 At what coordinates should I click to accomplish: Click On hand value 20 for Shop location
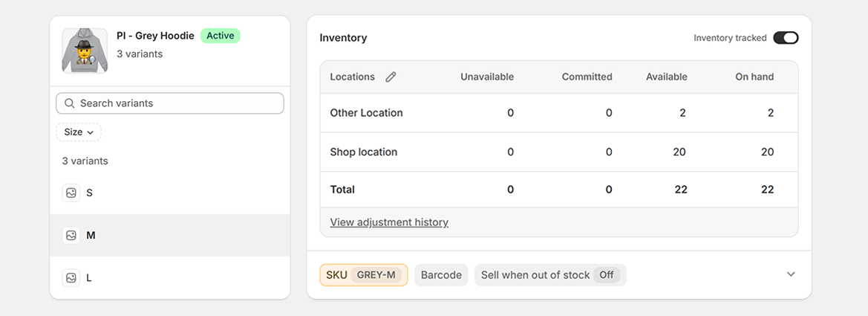tap(767, 152)
